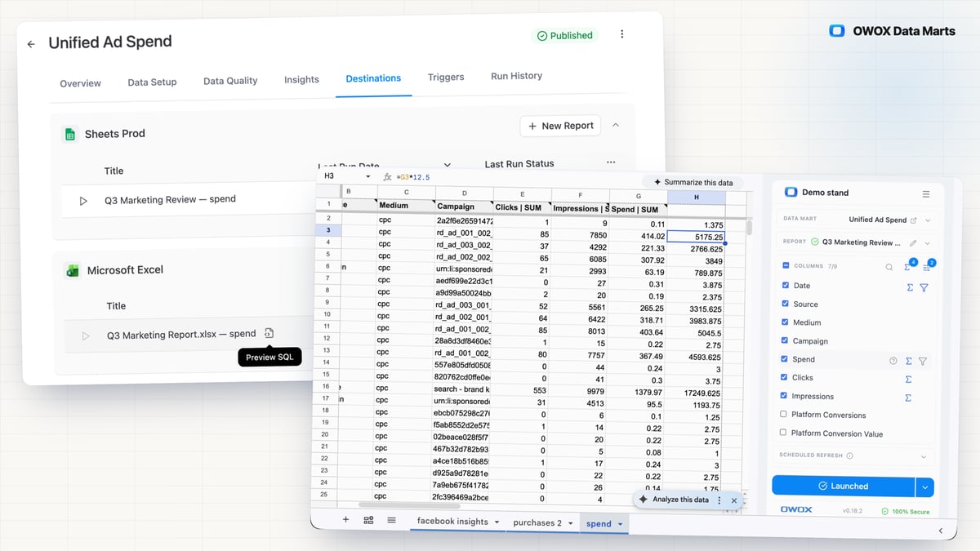This screenshot has width=980, height=551.
Task: Click the filter funnel icon for Spend
Action: [x=923, y=361]
